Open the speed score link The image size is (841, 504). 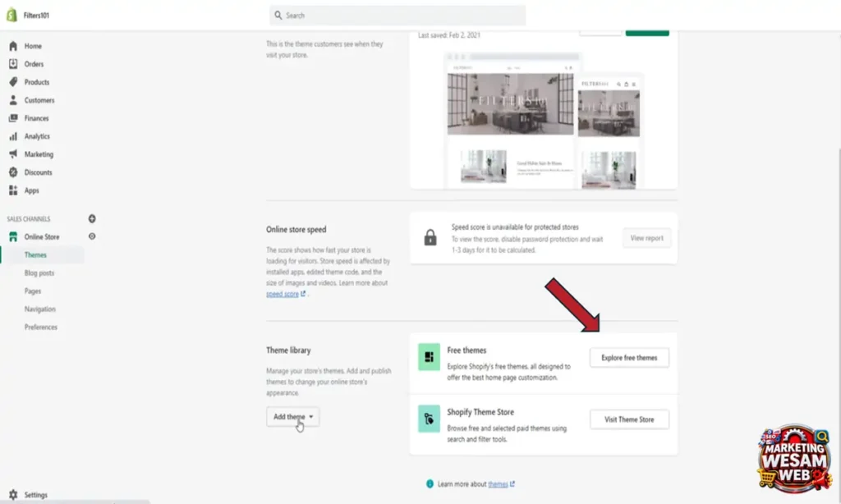[283, 294]
